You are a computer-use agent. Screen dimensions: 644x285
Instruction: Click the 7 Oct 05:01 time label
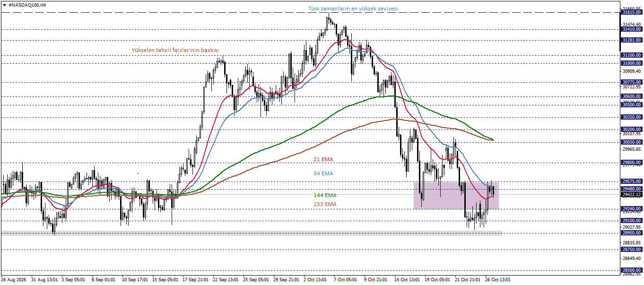345,280
